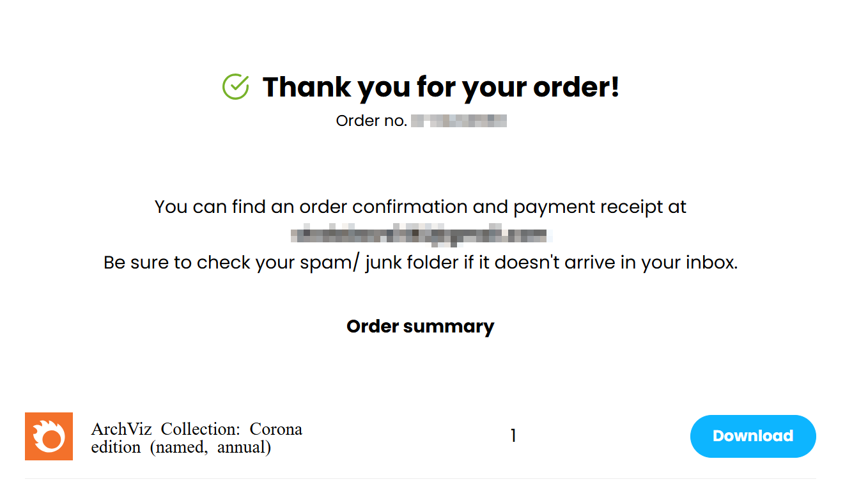Click the word 'Corona' in product title

tap(276, 429)
